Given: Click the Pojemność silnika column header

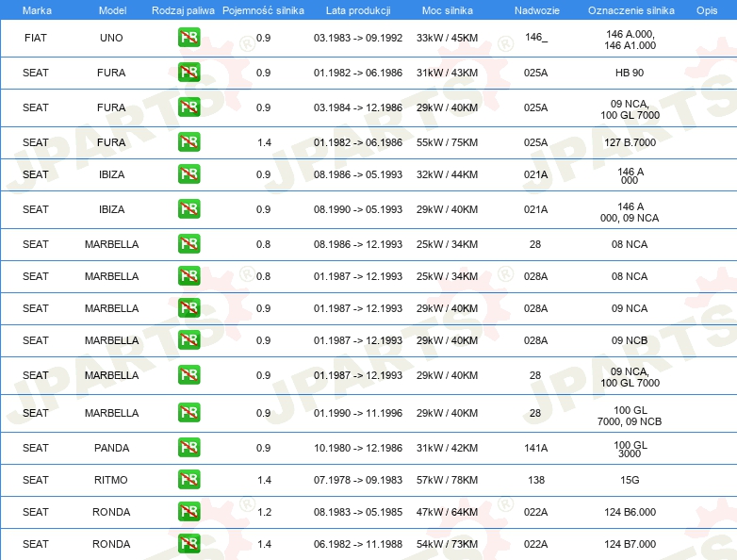Looking at the screenshot, I should pos(263,10).
